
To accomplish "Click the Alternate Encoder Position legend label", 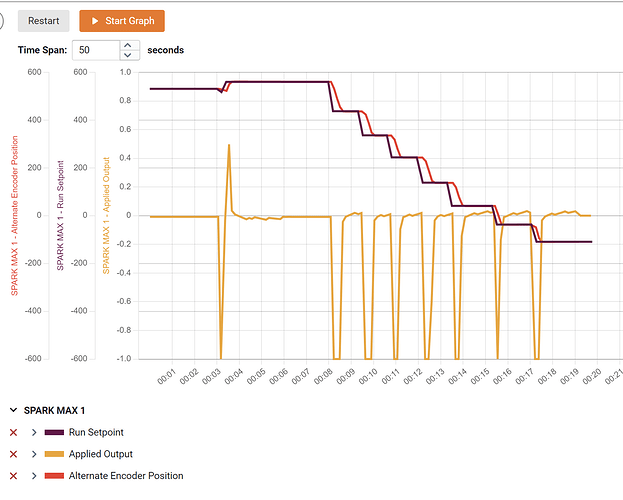I will click(126, 476).
